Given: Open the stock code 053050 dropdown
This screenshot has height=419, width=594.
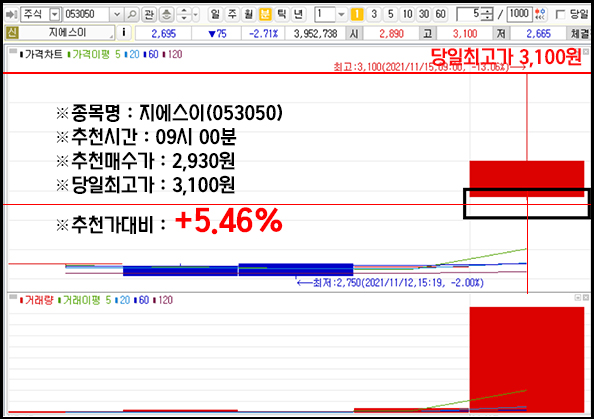Looking at the screenshot, I should pos(117,15).
